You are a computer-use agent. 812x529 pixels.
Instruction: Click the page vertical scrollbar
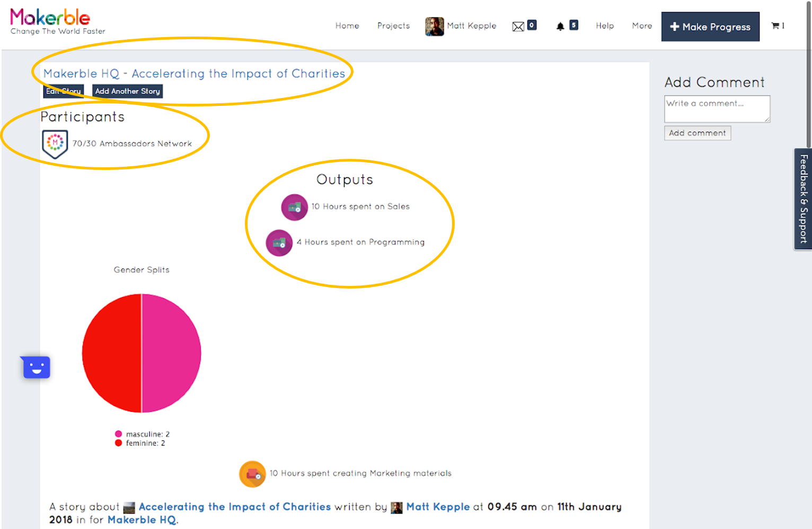808,74
